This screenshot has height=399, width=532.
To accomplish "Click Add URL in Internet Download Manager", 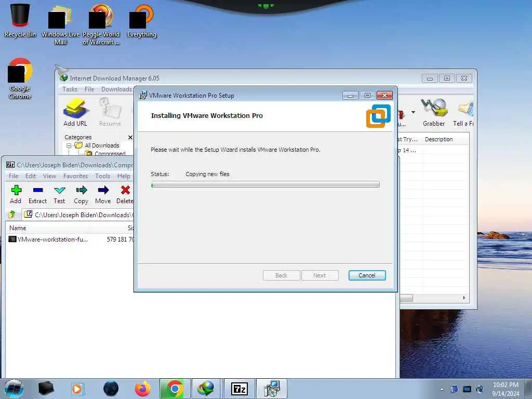I will [75, 112].
